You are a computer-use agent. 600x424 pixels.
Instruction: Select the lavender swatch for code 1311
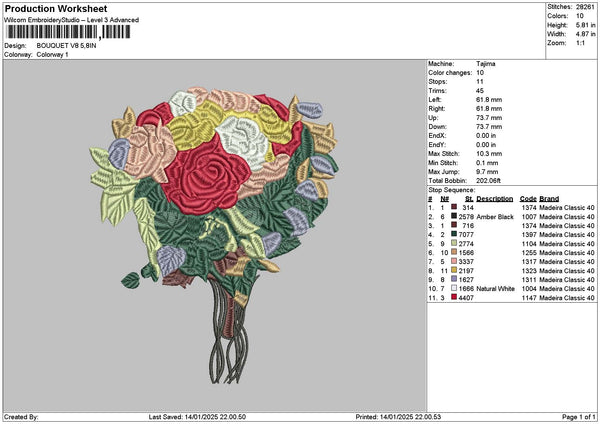click(x=454, y=279)
